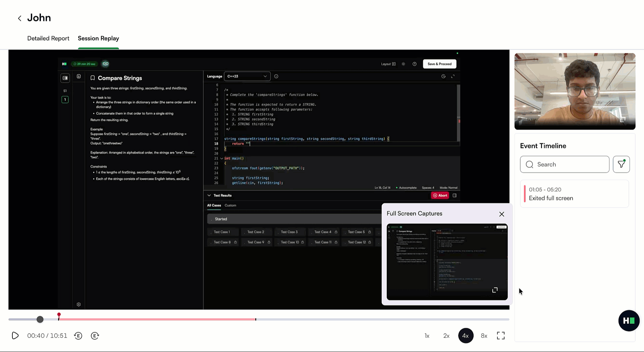Open the HackerEarth floating help widget

(629, 321)
